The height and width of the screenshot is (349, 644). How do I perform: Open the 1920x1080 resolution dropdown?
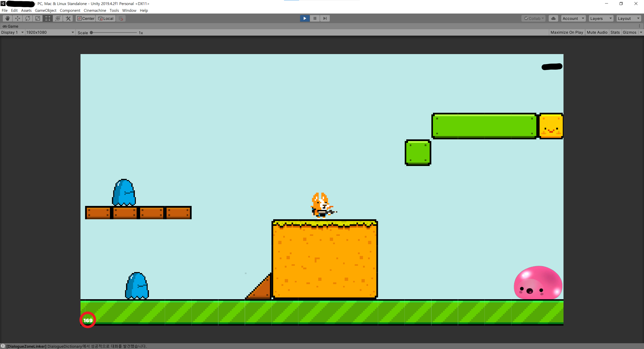pos(50,32)
